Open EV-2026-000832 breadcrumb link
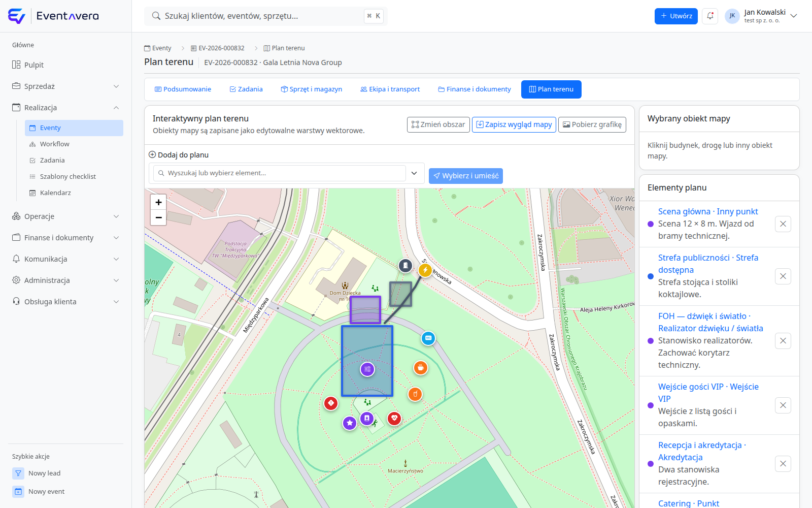Screen dimensions: 812x508 tap(218, 48)
